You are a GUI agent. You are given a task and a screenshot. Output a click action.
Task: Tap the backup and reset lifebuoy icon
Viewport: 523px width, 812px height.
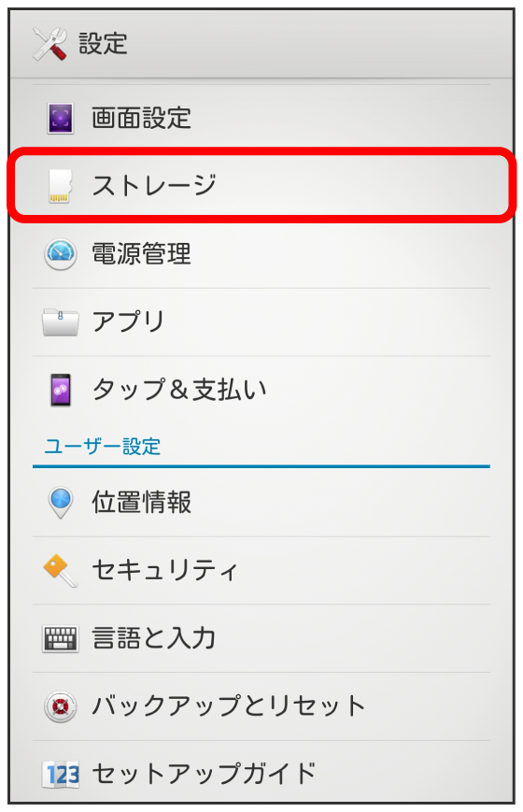(x=60, y=705)
